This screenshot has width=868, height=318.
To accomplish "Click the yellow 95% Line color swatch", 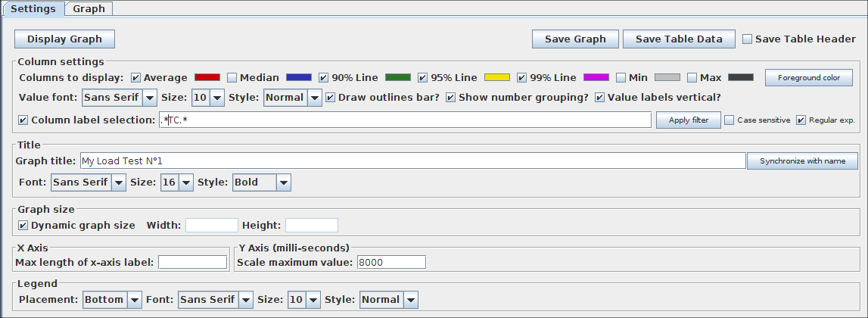I will coord(496,77).
